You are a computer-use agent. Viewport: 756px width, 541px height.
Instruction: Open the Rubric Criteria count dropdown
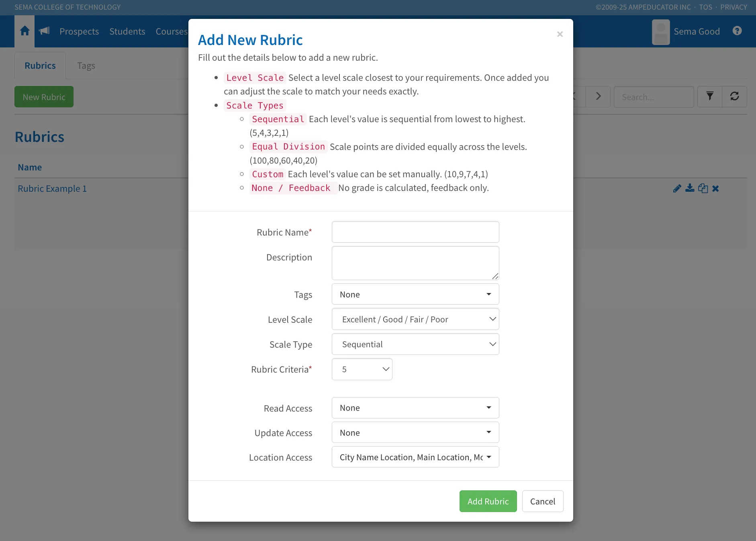362,369
